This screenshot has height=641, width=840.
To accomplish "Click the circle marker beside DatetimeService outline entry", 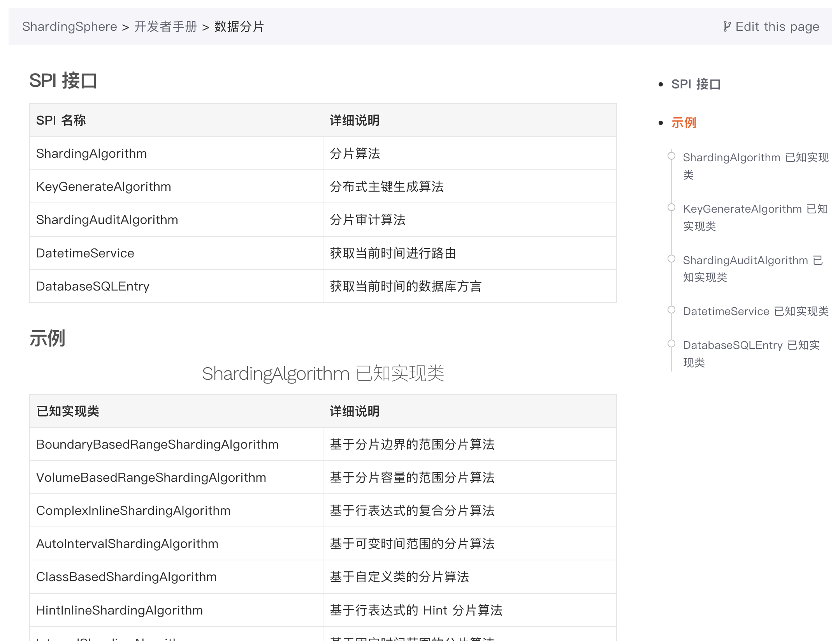I will coord(671,310).
